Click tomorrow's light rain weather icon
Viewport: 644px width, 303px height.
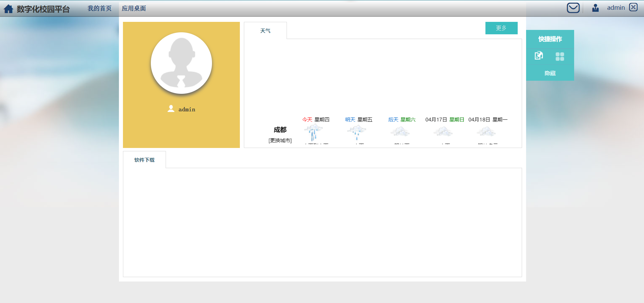357,132
